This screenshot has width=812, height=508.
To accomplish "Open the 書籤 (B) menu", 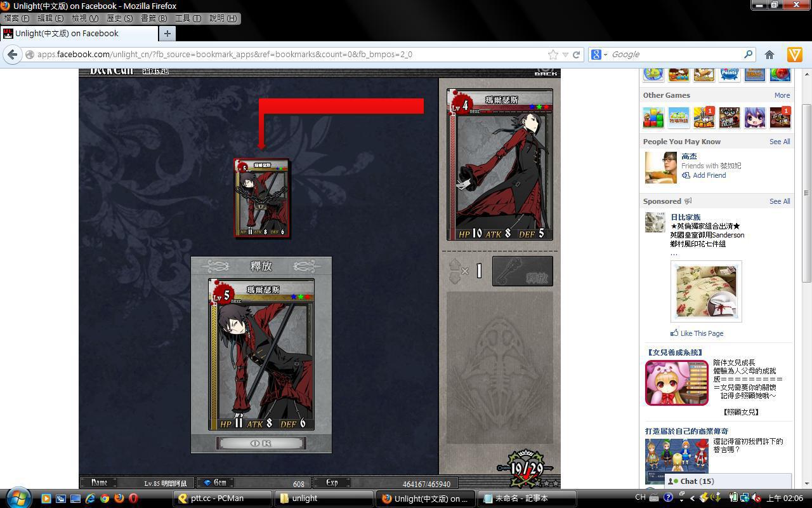I will (154, 18).
